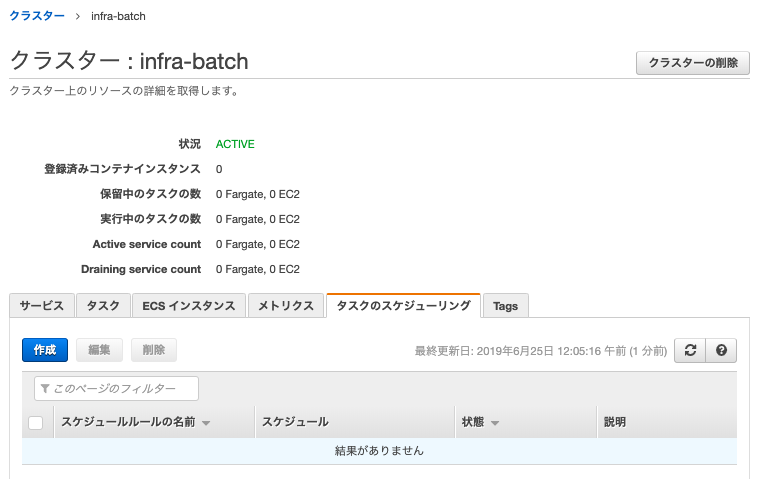This screenshot has width=768, height=479.
Task: Open the メトリクス tab
Action: 286,306
